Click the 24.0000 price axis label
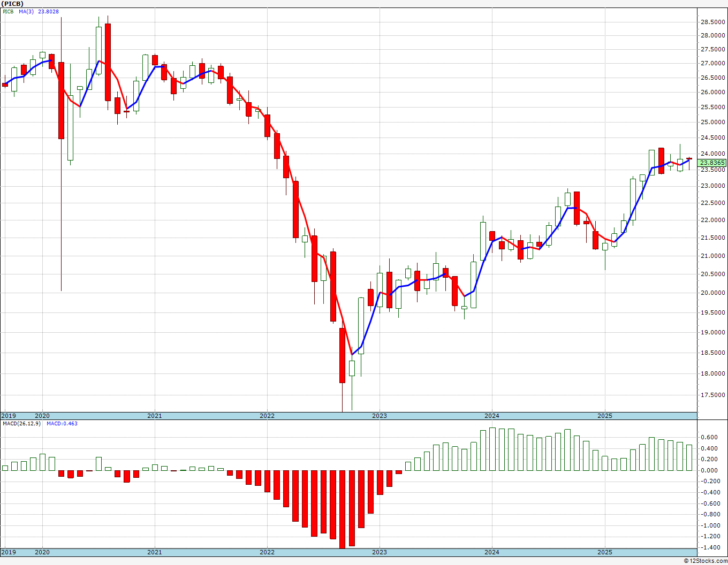 pyautogui.click(x=712, y=154)
